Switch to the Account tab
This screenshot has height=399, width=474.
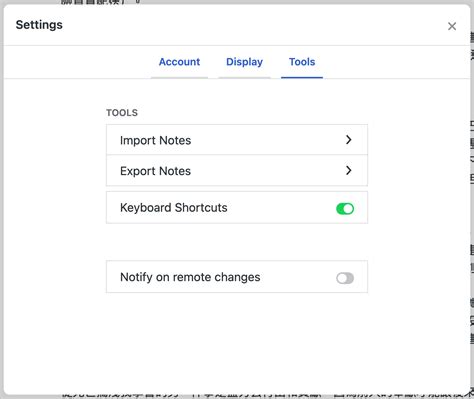(x=179, y=62)
